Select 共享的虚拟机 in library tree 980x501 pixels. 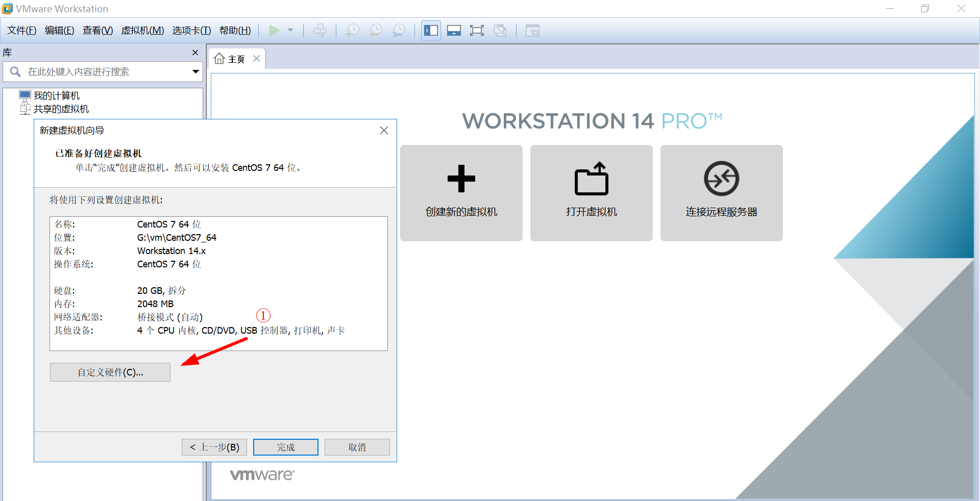point(61,109)
